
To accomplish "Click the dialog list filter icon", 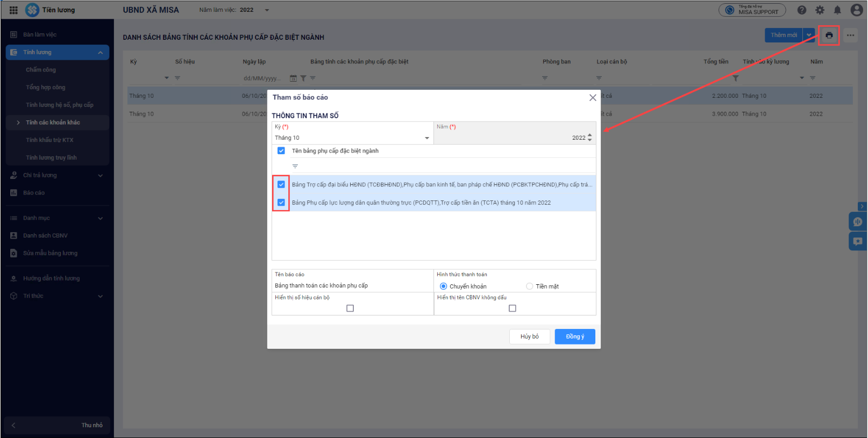I will click(295, 166).
